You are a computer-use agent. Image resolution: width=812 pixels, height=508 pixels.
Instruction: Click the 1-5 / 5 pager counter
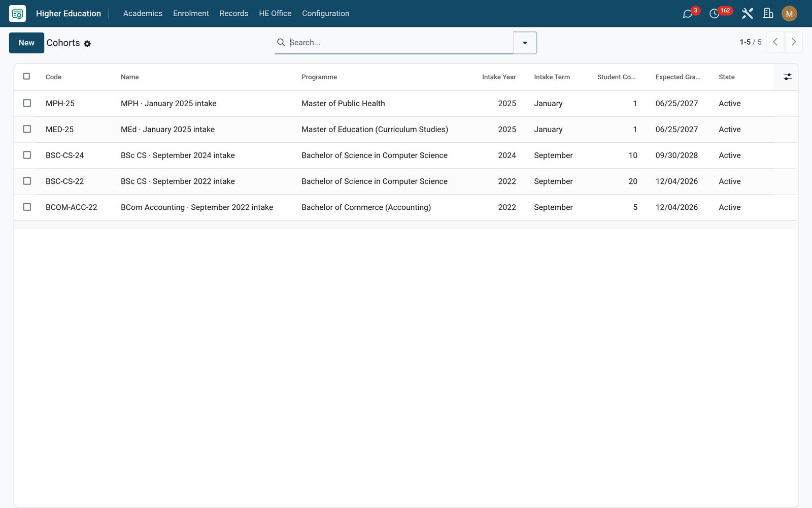pyautogui.click(x=750, y=42)
